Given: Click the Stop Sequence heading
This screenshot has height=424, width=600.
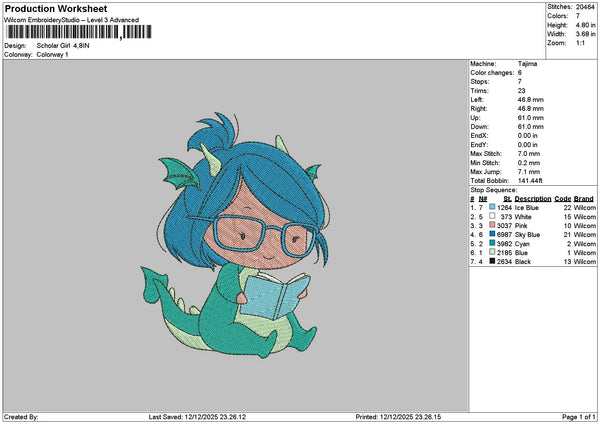Looking at the screenshot, I should pyautogui.click(x=493, y=190).
